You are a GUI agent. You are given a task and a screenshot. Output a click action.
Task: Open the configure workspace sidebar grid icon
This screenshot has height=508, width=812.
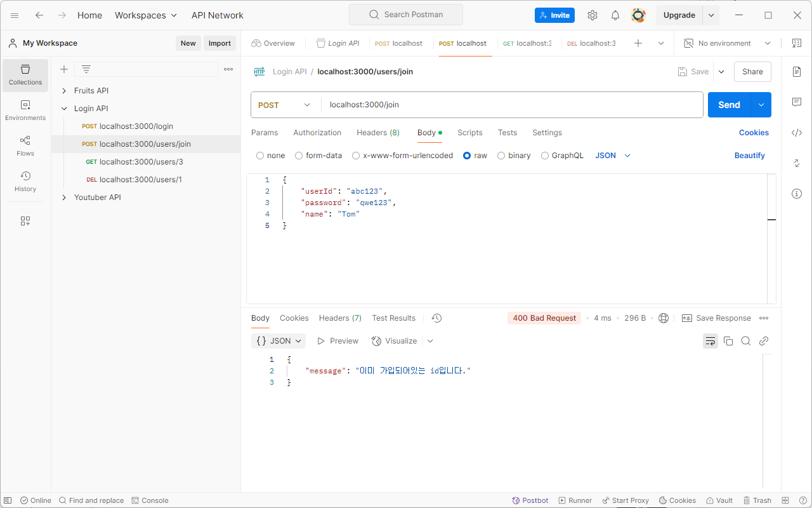coord(25,221)
